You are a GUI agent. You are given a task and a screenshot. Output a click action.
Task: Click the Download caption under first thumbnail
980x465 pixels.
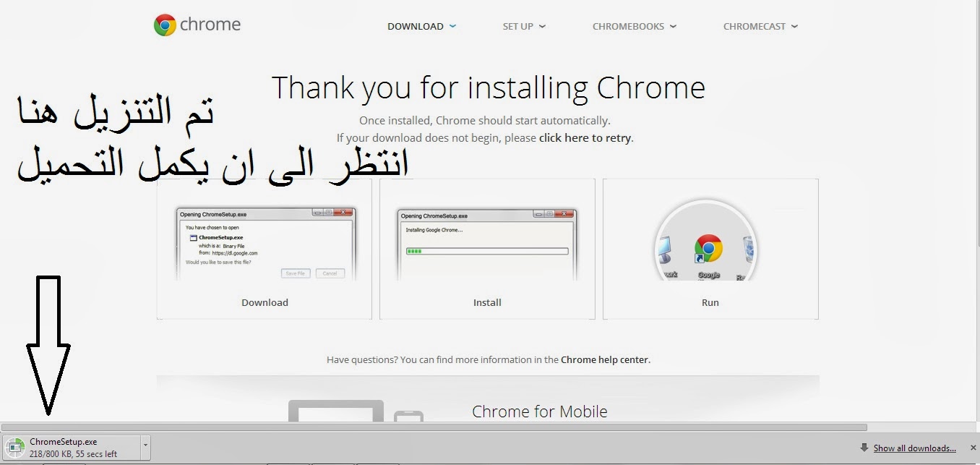pos(265,303)
